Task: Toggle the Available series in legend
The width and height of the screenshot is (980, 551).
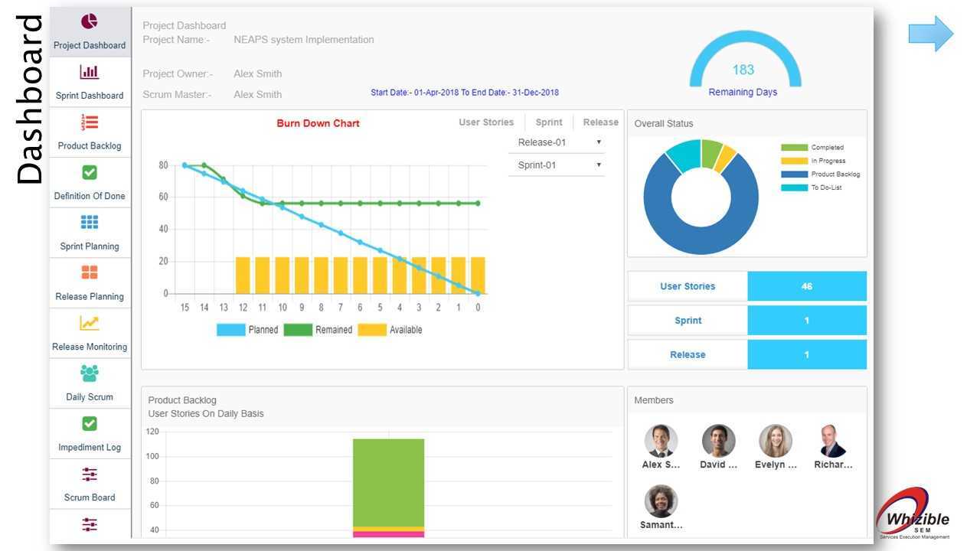Action: 390,330
